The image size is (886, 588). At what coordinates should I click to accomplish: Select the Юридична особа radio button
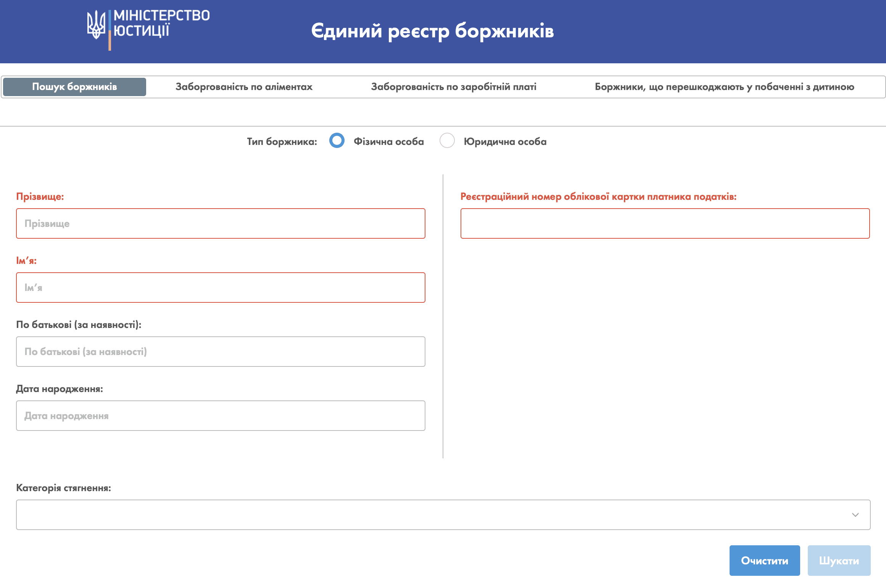(447, 141)
